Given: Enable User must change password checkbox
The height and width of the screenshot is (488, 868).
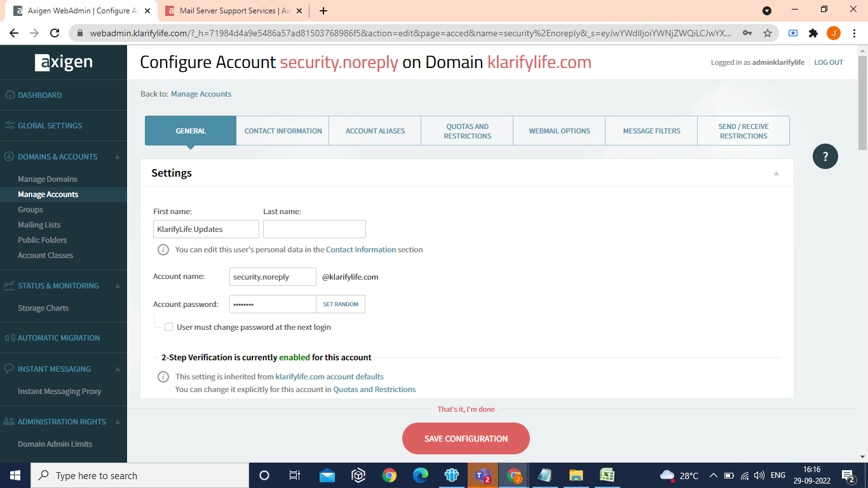Looking at the screenshot, I should click(x=168, y=327).
